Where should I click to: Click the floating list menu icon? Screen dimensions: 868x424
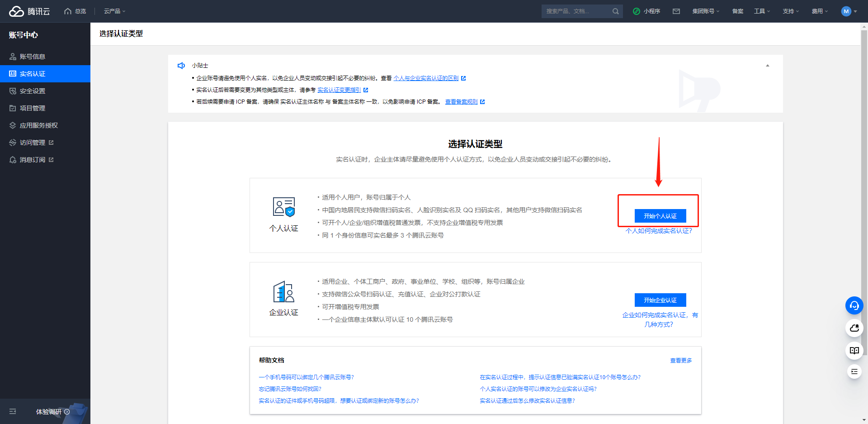[x=854, y=372]
